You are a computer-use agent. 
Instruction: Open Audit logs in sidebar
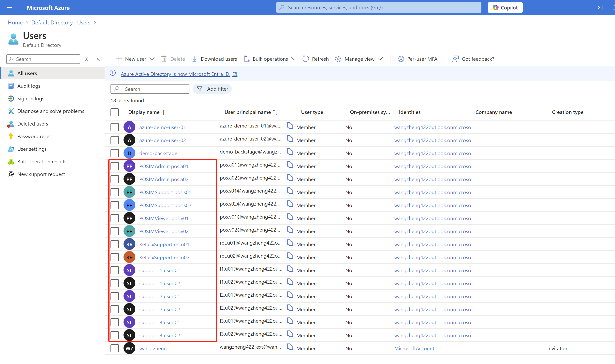pos(29,86)
